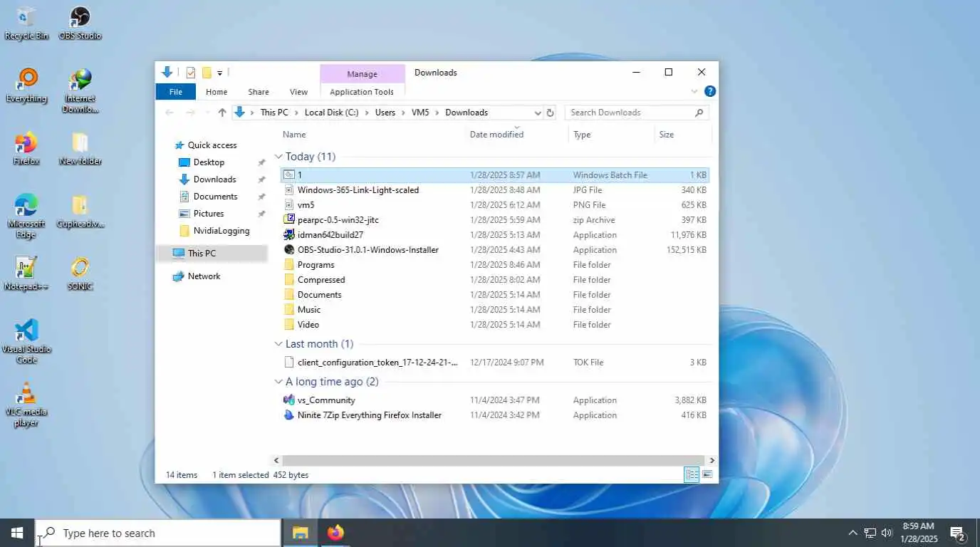This screenshot has height=547, width=980.
Task: Collapse the Today (11) group
Action: (x=278, y=157)
